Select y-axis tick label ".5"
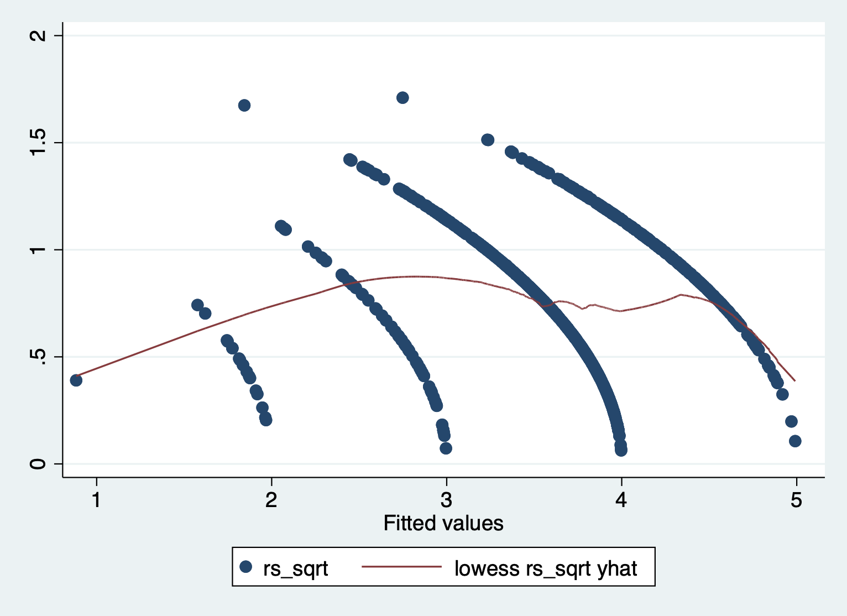Viewport: 847px width, 616px height. click(x=39, y=357)
